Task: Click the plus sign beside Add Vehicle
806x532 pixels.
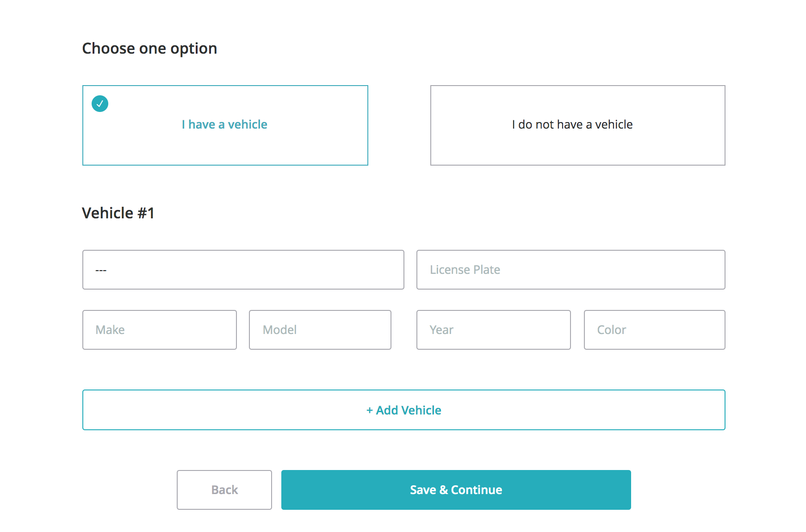Action: (x=370, y=410)
